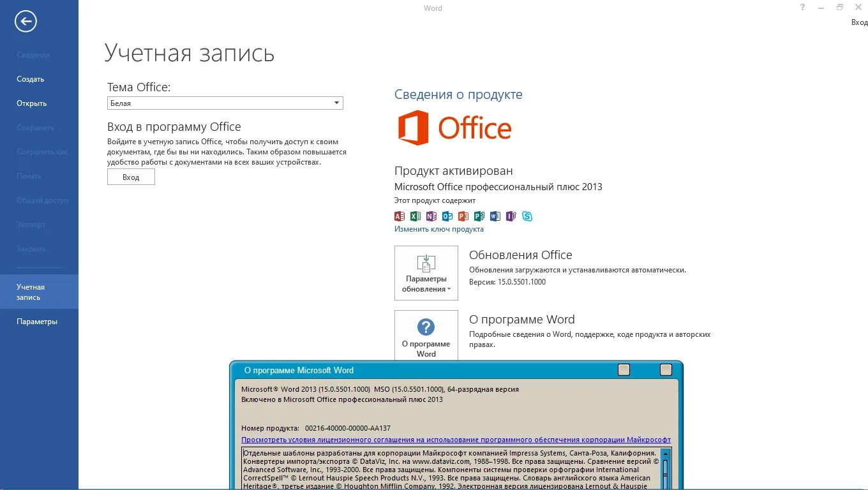This screenshot has width=868, height=490.
Task: Click Этот продукт содержит text
Action: pos(435,200)
